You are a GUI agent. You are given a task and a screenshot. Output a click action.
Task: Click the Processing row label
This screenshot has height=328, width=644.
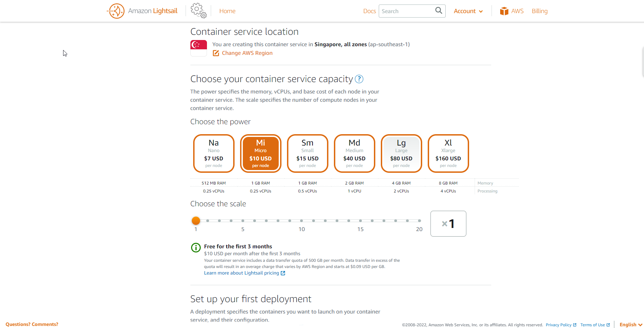487,191
